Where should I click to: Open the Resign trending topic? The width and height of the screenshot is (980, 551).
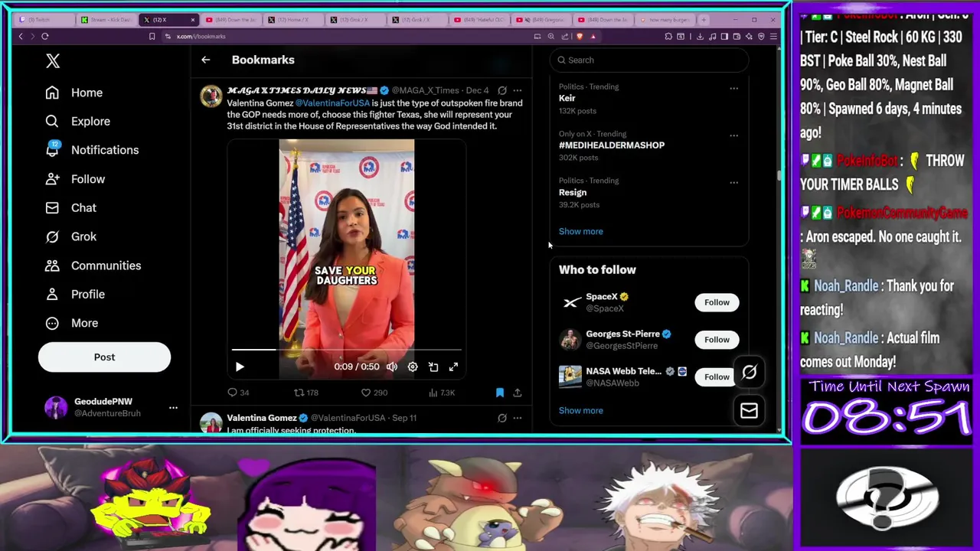pos(573,193)
